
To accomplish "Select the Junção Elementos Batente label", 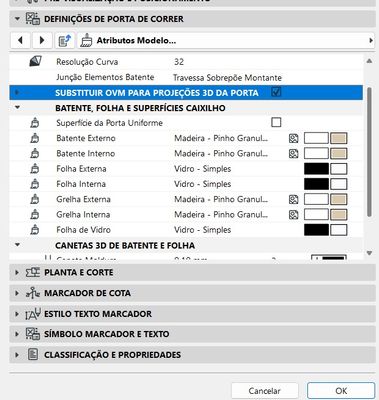I will pos(105,77).
